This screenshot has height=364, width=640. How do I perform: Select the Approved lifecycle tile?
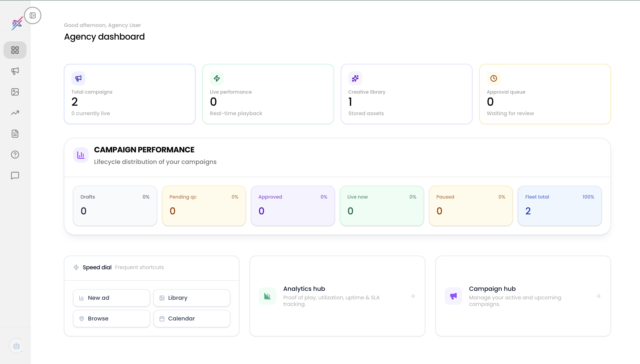click(293, 206)
